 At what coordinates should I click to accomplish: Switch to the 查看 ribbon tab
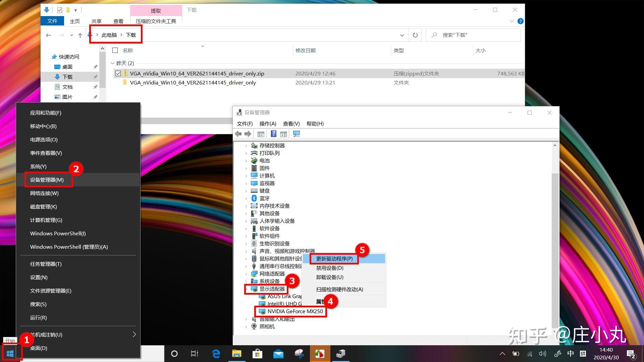(118, 21)
